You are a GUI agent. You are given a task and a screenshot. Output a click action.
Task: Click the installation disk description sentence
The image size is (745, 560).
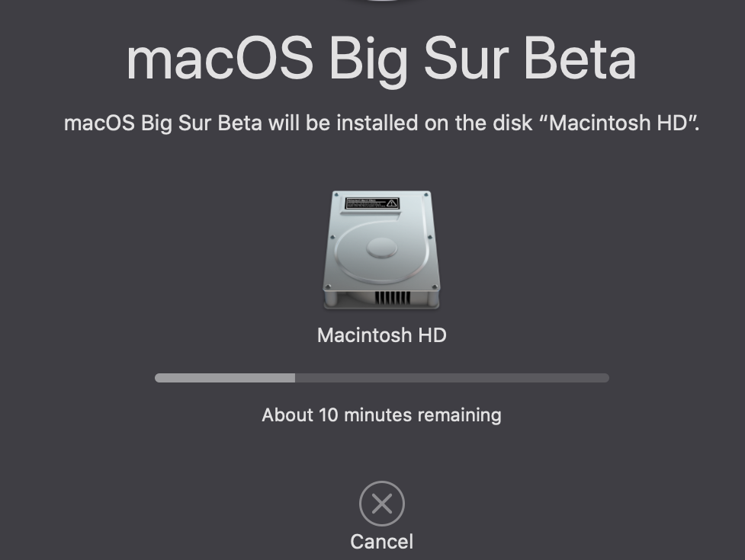click(381, 123)
